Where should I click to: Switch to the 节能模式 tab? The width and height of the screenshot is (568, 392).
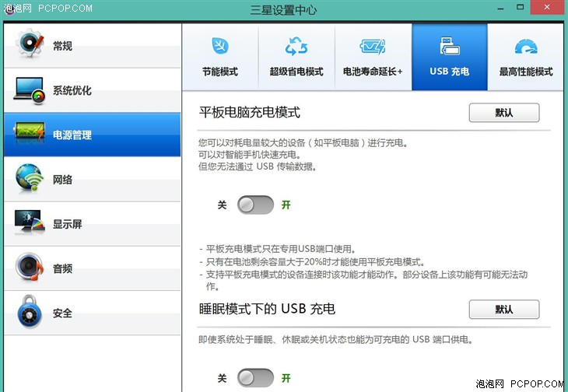220,57
